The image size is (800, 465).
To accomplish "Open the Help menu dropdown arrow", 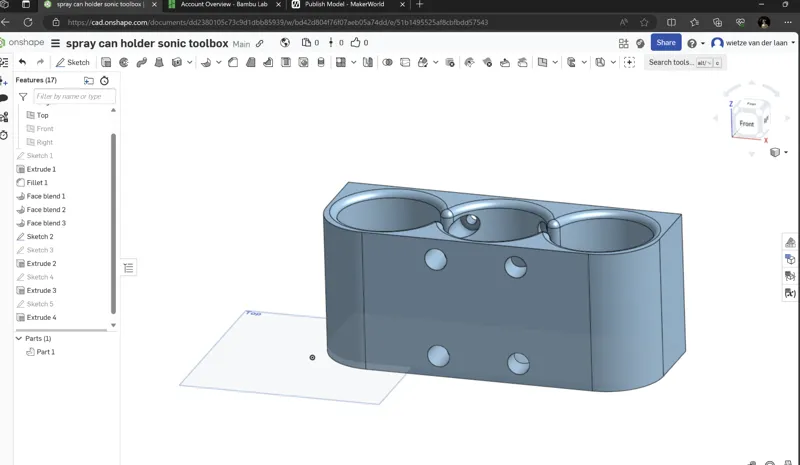I will (x=703, y=43).
